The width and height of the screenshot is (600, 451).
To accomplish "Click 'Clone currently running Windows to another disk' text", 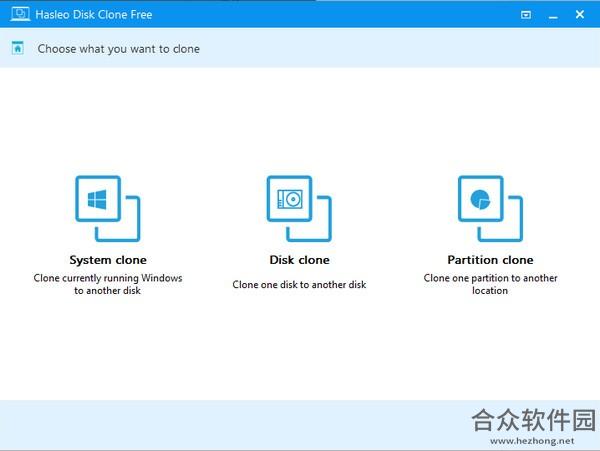I will pyautogui.click(x=108, y=284).
